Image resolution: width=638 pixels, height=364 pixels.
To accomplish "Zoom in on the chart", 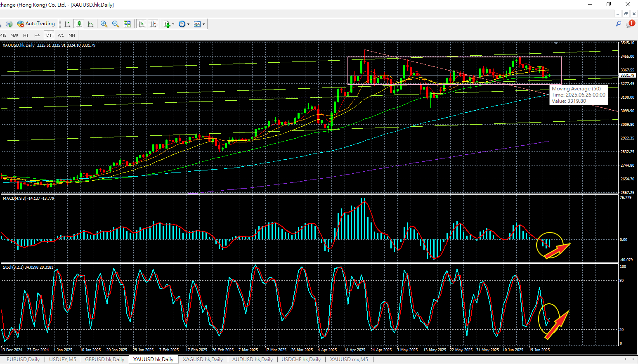I will (104, 24).
